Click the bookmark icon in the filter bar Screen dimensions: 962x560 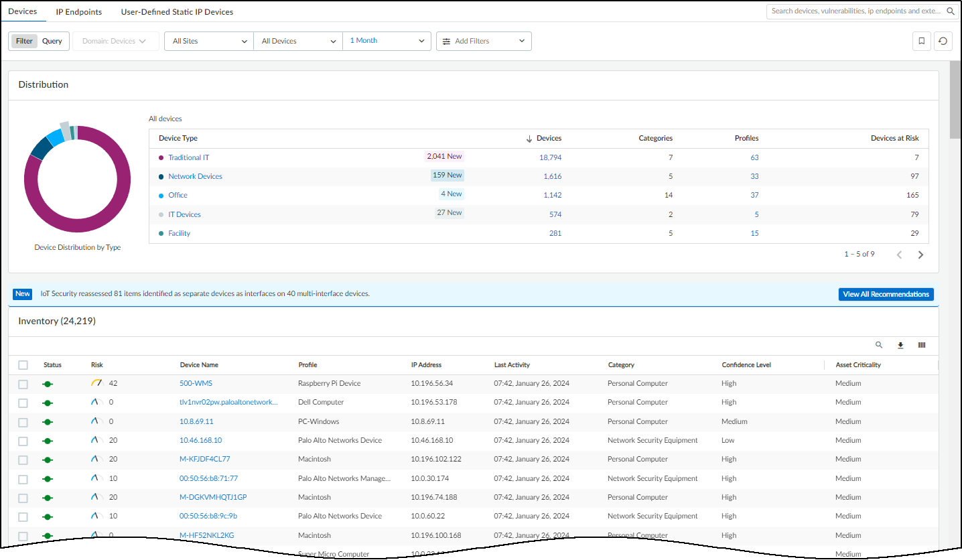(x=922, y=41)
